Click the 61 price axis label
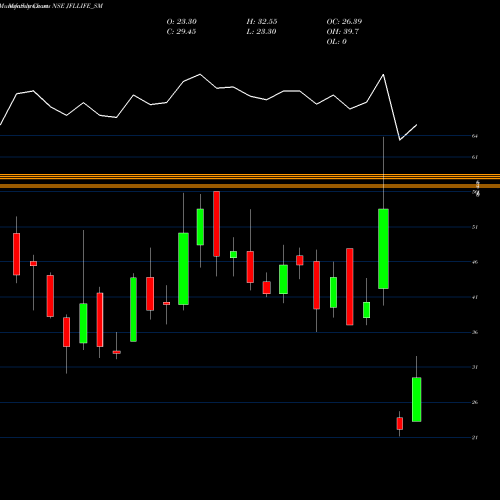 475,157
